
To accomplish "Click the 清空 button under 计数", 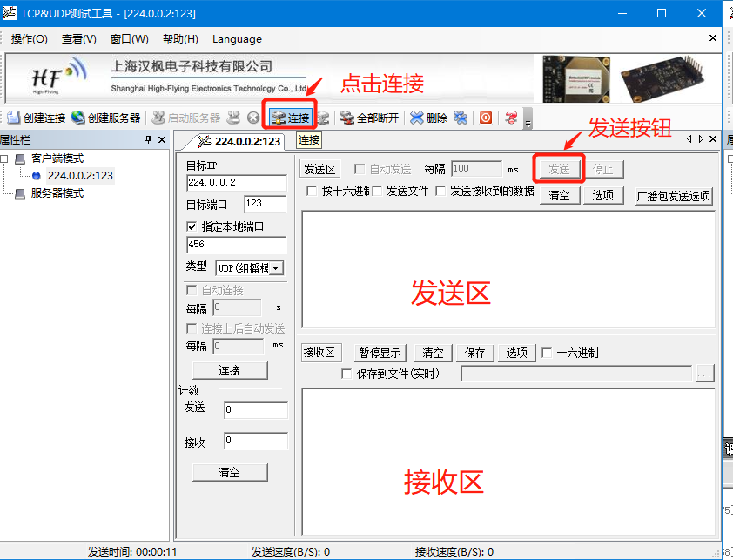I will (230, 472).
